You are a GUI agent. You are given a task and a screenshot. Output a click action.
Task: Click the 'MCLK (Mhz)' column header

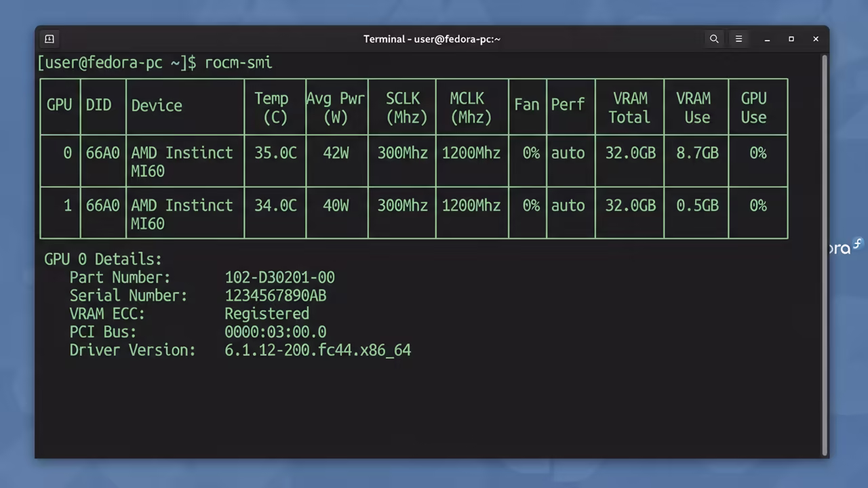(x=471, y=108)
